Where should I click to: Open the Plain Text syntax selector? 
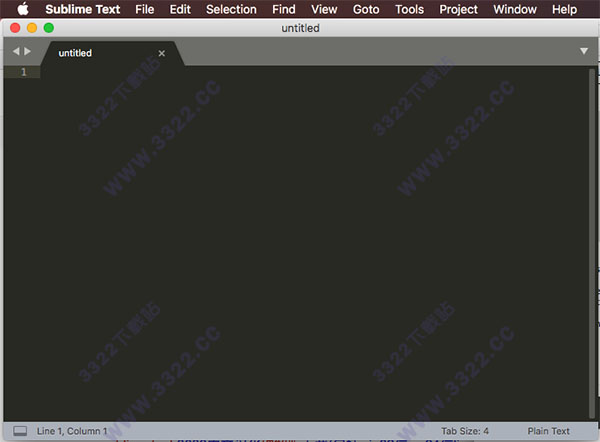[x=548, y=431]
